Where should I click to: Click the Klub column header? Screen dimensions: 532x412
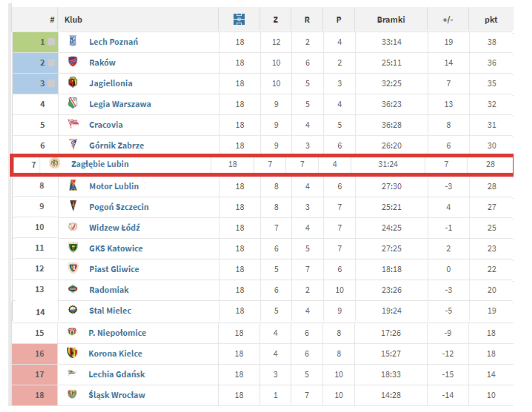pyautogui.click(x=73, y=20)
